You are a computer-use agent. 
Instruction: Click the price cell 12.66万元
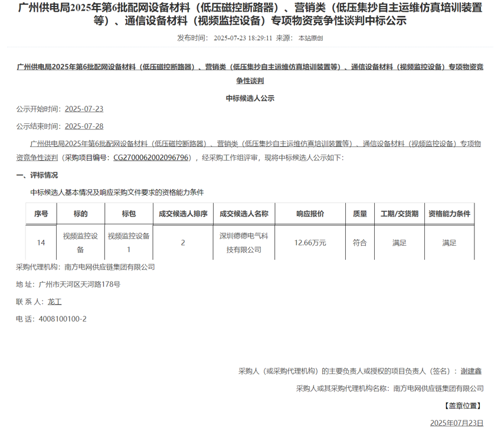pos(310,241)
